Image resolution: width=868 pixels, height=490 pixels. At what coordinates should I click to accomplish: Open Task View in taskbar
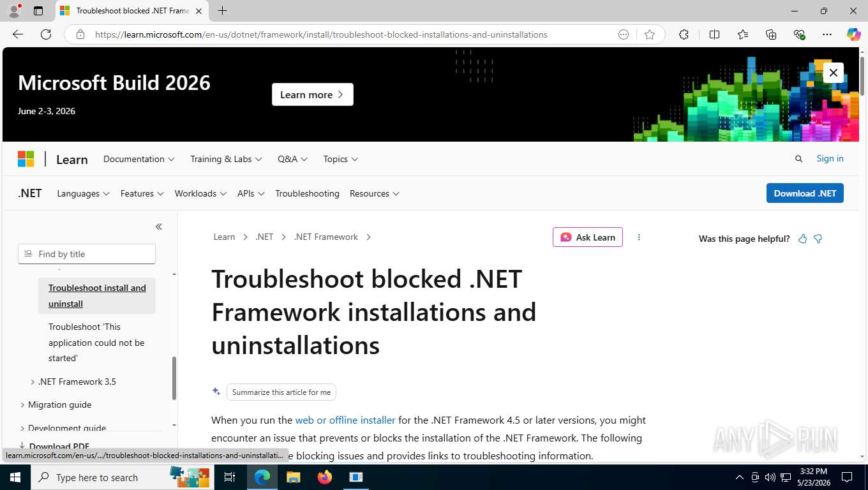coord(230,477)
